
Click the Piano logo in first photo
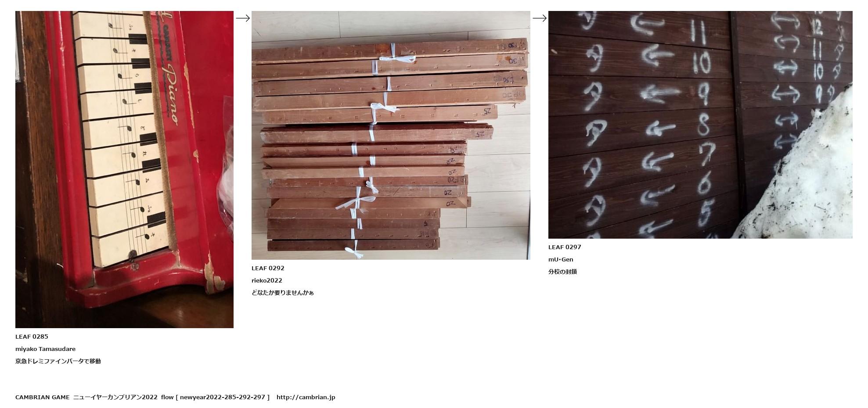tap(170, 92)
